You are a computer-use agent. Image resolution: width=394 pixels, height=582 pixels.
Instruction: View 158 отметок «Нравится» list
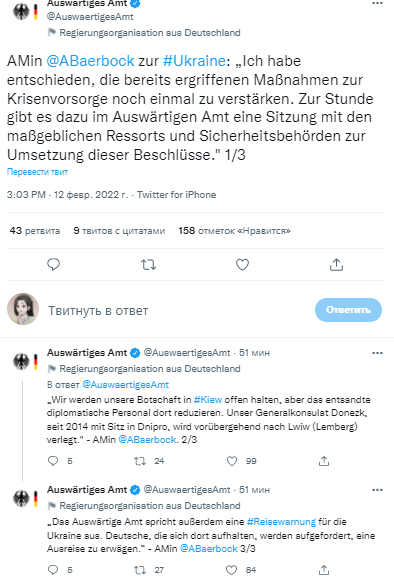234,230
